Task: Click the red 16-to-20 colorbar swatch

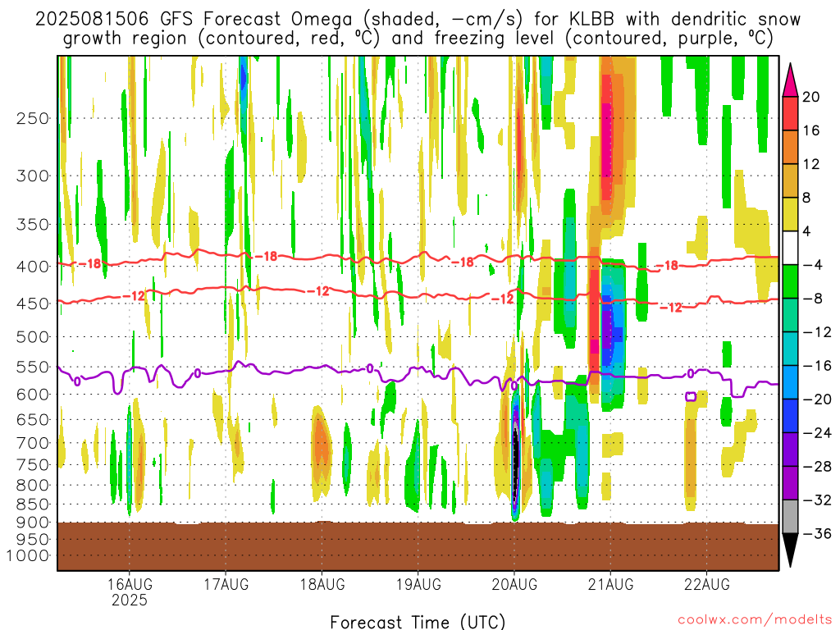Action: 790,113
